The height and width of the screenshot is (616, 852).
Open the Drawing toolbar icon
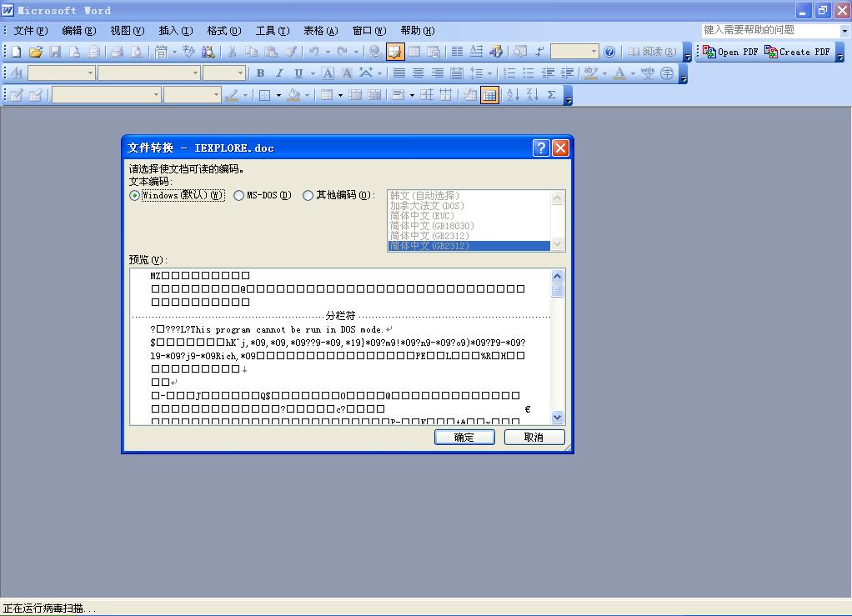(495, 52)
